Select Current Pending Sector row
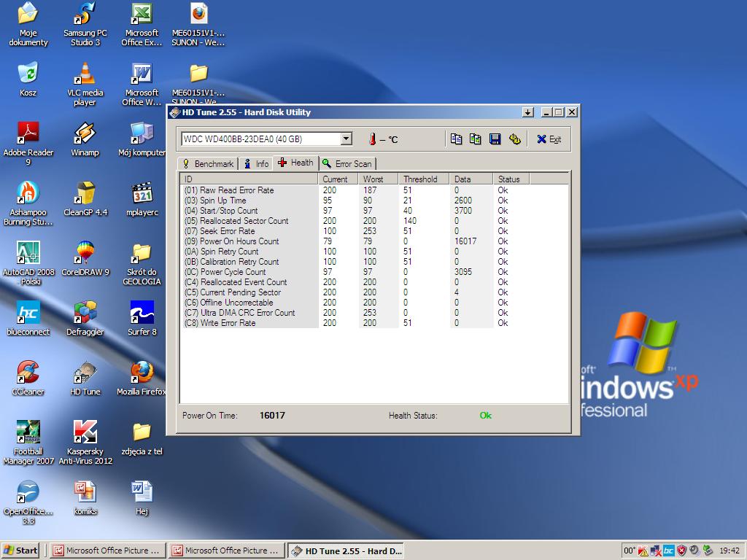Image resolution: width=747 pixels, height=560 pixels. 374,292
